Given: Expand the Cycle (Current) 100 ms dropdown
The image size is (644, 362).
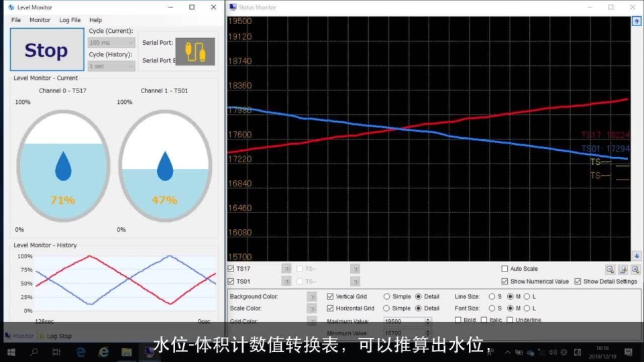Looking at the screenshot, I should click(111, 43).
